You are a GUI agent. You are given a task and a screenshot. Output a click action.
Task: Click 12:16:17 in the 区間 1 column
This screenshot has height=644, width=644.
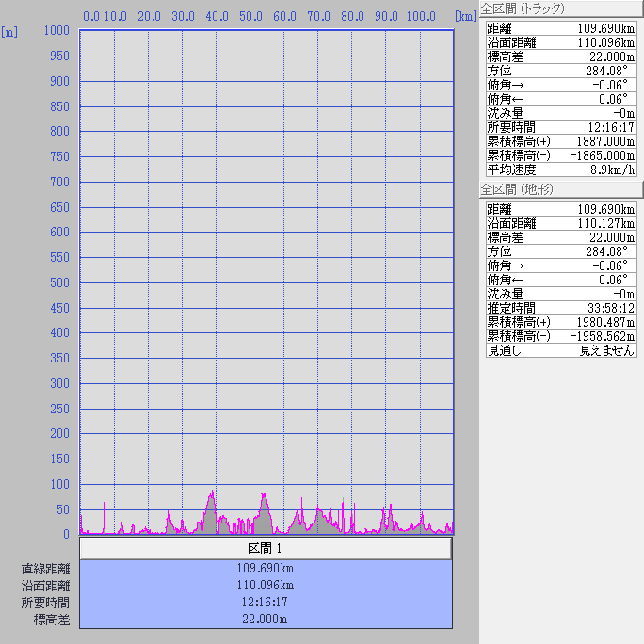point(265,603)
